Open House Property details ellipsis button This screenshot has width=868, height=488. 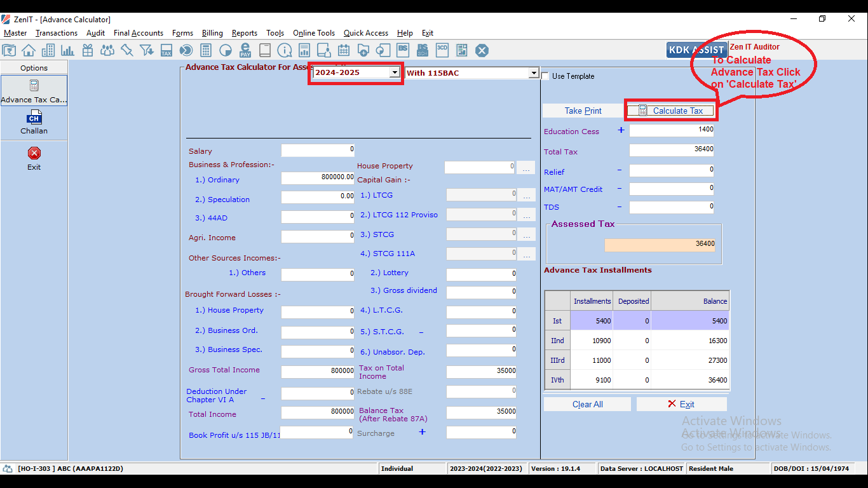coord(526,168)
